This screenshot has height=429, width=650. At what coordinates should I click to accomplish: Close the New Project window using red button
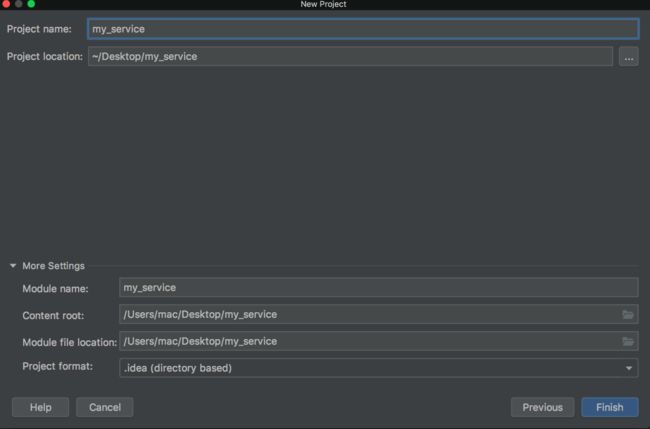pos(6,4)
